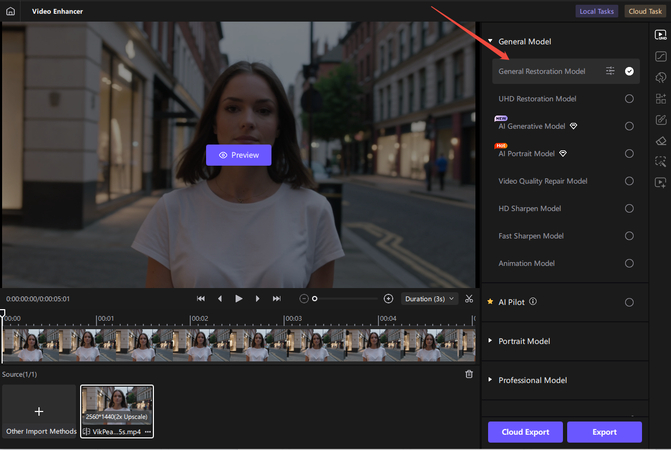Click the Video Enhancer title text
Screen dimensions: 671x450
57,11
